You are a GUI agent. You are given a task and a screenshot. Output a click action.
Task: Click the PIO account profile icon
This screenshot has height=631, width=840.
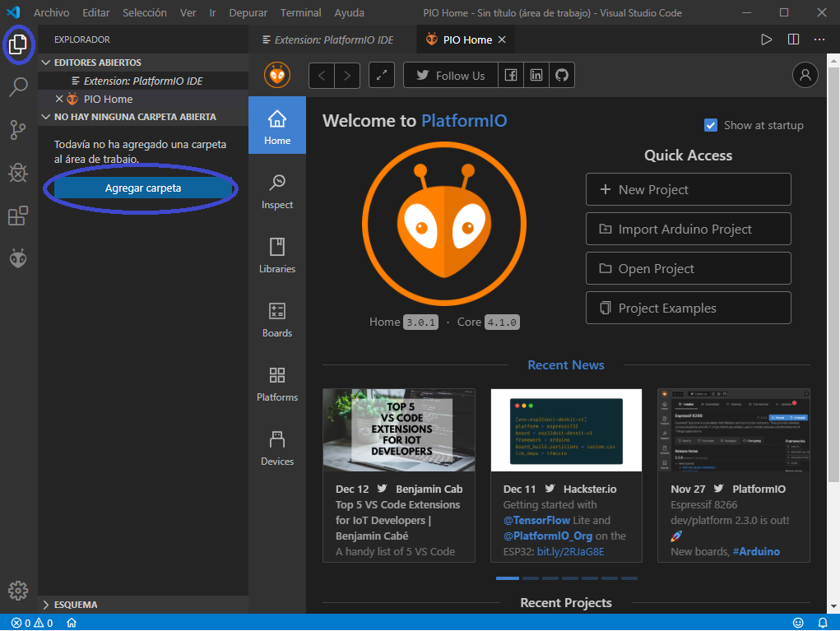[805, 75]
